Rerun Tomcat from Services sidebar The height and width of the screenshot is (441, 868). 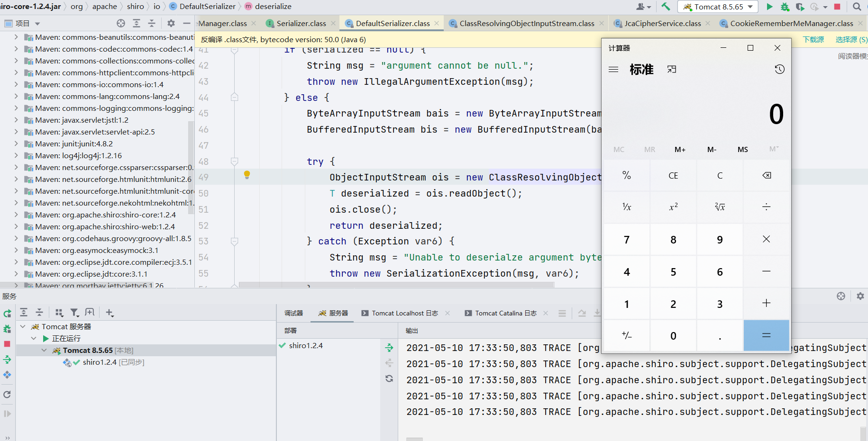(7, 314)
